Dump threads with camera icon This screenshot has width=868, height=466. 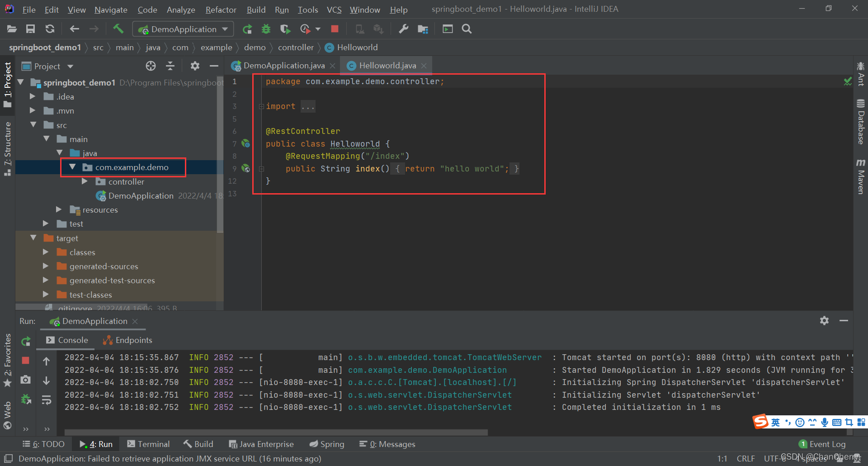(26, 380)
